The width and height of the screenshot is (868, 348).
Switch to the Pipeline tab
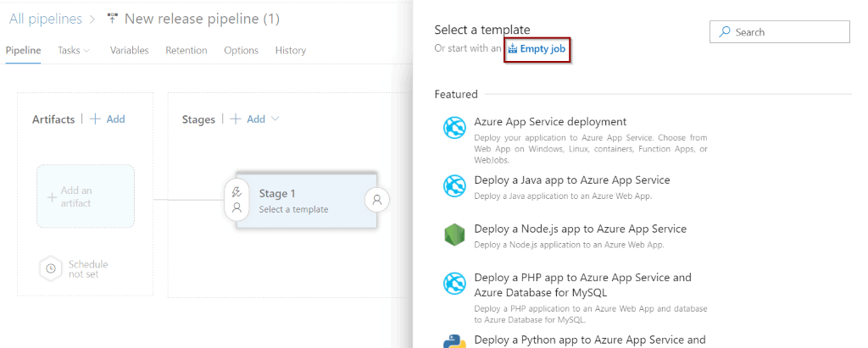(x=23, y=50)
